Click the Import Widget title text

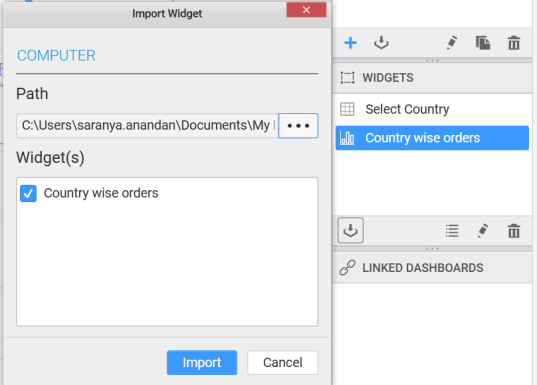[x=167, y=13]
